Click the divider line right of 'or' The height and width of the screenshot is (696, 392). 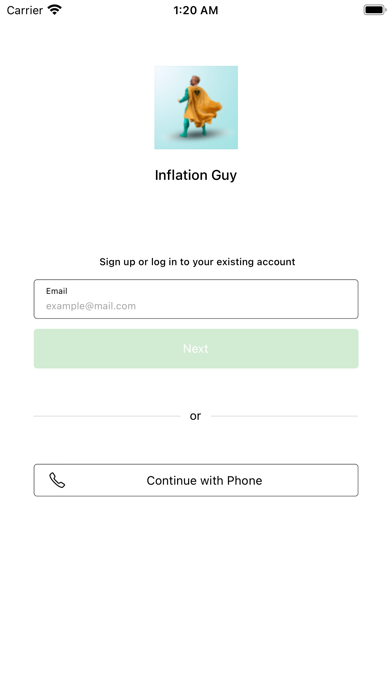pyautogui.click(x=284, y=416)
